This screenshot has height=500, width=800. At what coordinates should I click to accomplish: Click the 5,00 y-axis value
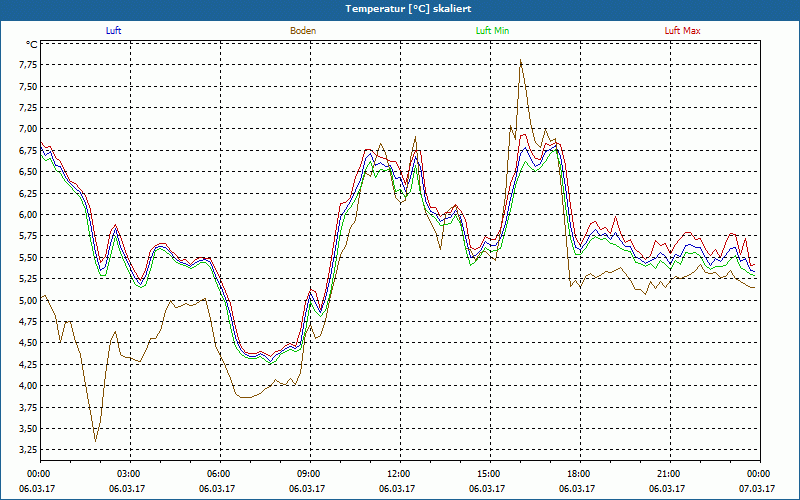coord(28,300)
